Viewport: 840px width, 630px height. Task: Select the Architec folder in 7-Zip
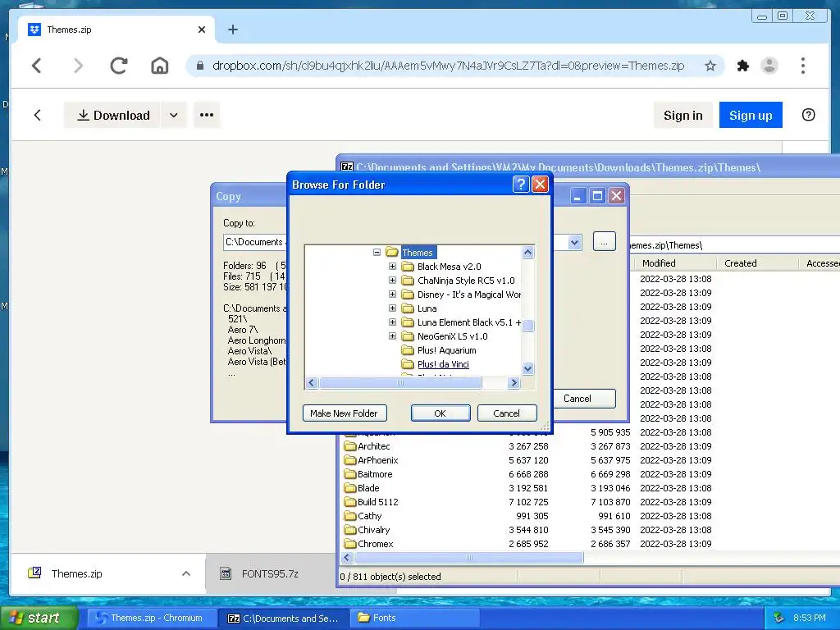[374, 446]
